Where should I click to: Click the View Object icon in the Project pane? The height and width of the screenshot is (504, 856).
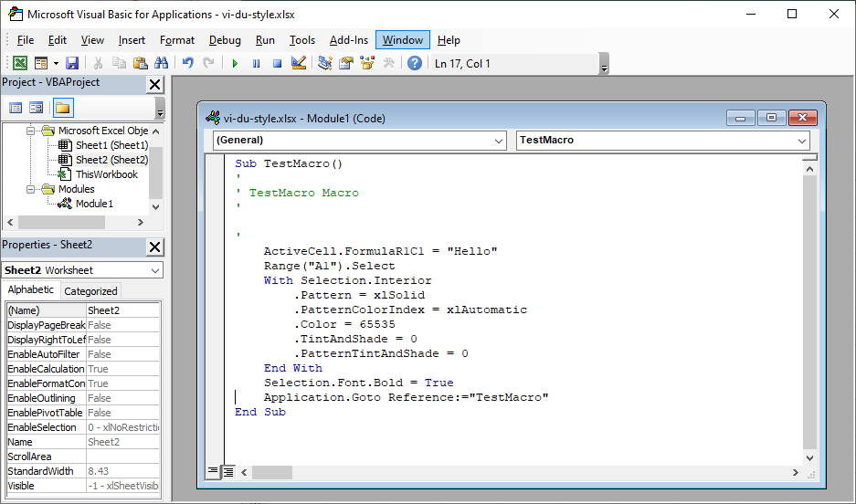pos(36,108)
